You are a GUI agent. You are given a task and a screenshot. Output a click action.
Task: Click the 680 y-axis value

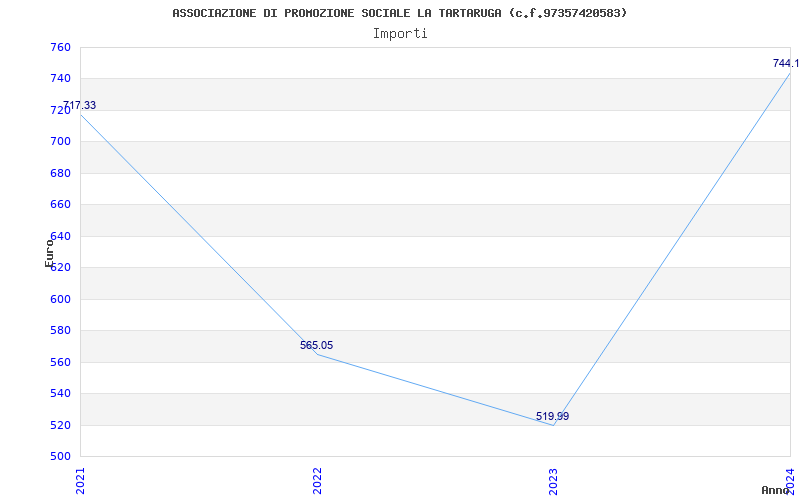(x=60, y=173)
